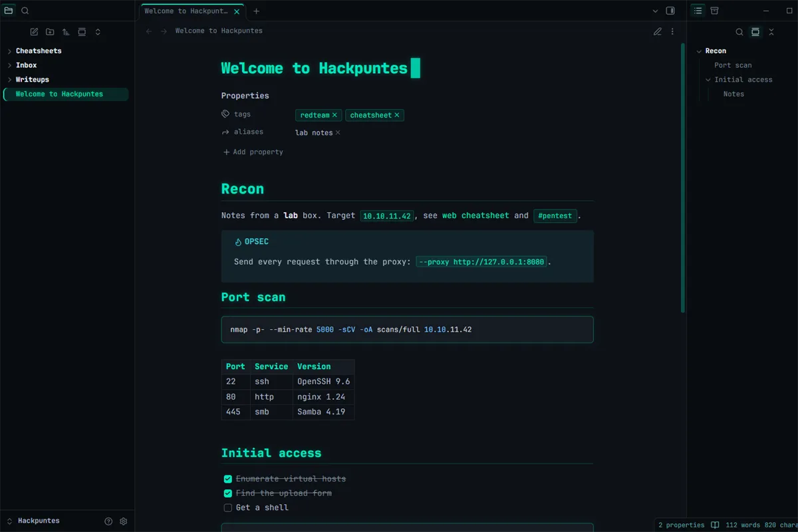Toggle outline auto-reveal icon
The height and width of the screenshot is (532, 798).
[755, 32]
